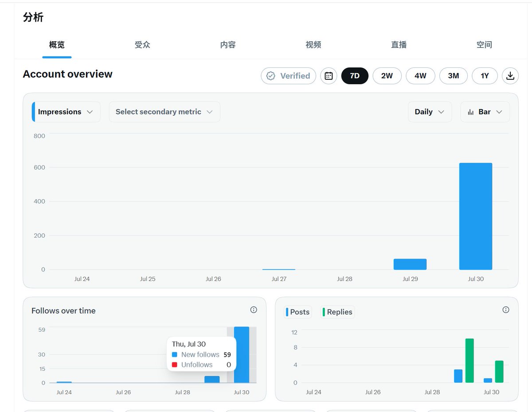
Task: Switch to the 直播 tab
Action: pyautogui.click(x=399, y=45)
